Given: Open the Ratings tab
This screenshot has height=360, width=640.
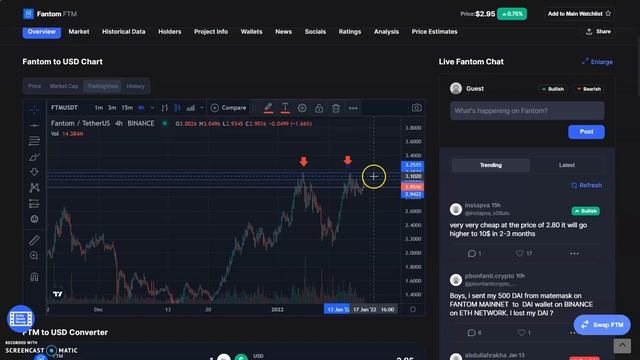Looking at the screenshot, I should [350, 32].
